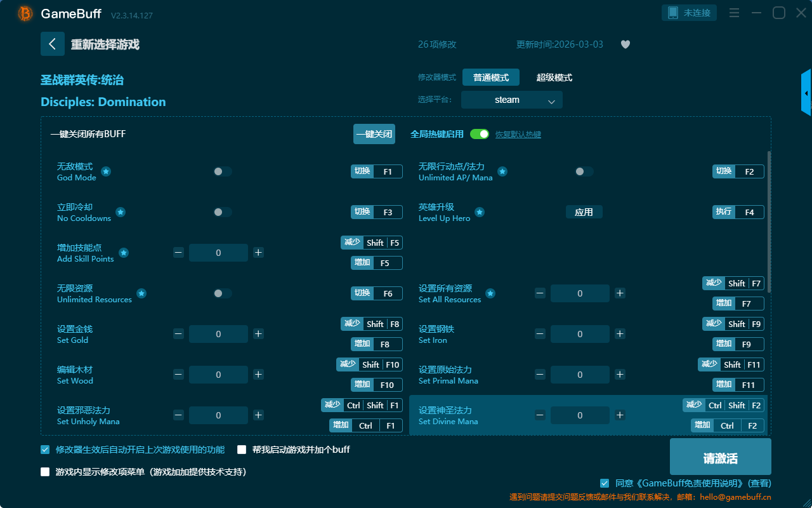Screen dimensions: 812x508
Task: Check the in-game cheat menu display checkbox
Action: [x=45, y=472]
